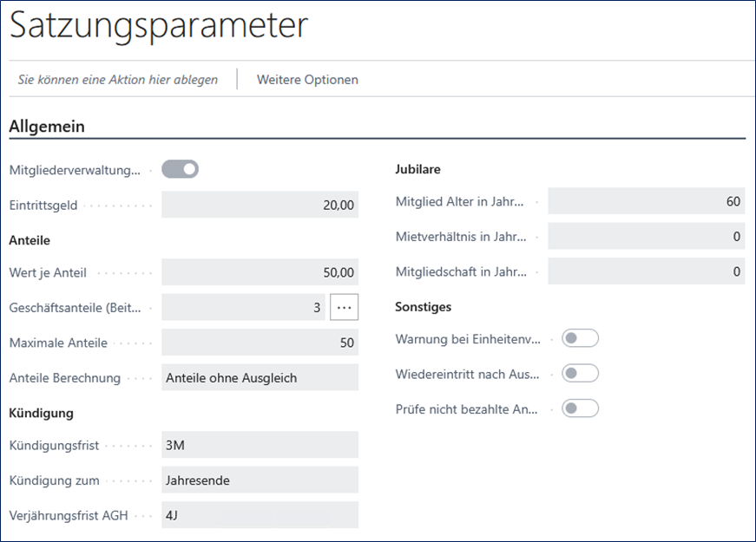This screenshot has height=542, width=756.
Task: Open the Kündigung zum Jahresende field
Action: [260, 480]
